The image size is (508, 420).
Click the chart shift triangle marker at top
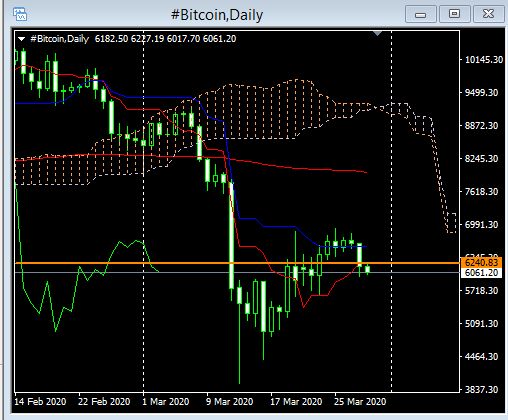pyautogui.click(x=377, y=33)
